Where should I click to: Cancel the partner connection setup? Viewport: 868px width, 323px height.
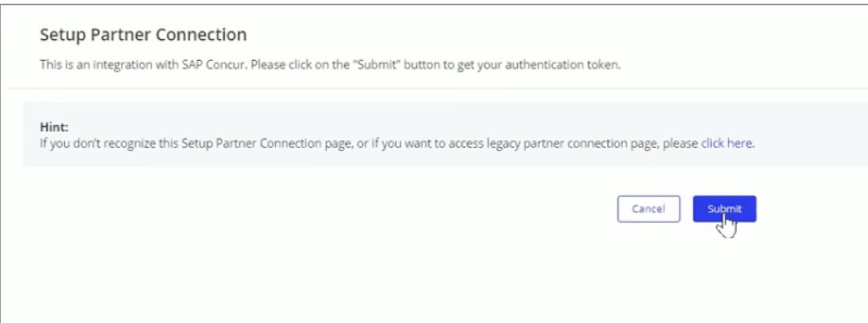[x=649, y=209]
